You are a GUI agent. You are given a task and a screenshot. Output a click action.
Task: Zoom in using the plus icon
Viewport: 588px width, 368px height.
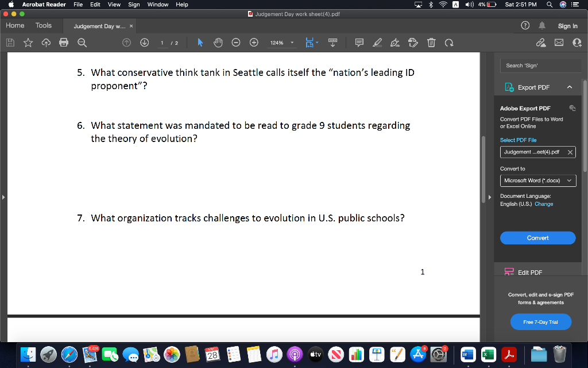point(253,42)
